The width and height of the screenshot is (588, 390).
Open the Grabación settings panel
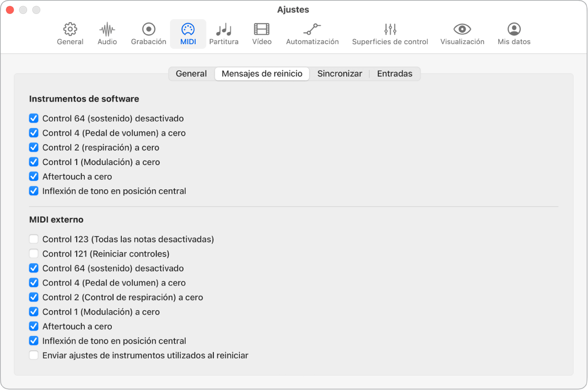[x=148, y=33]
